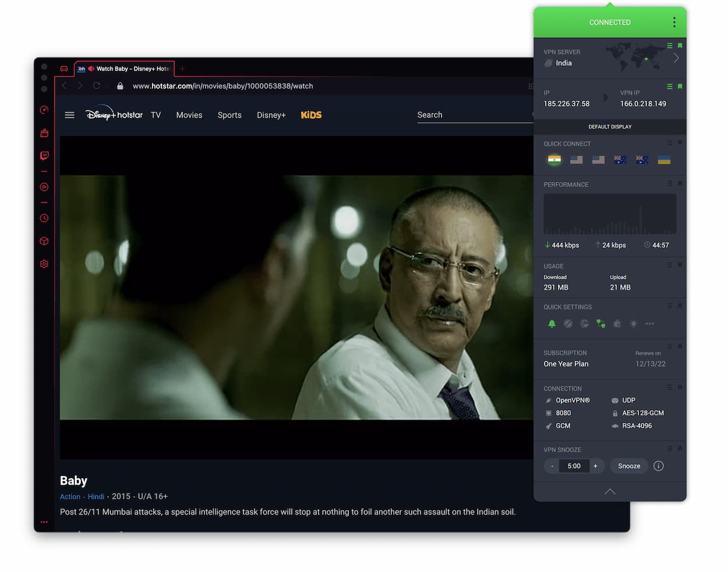Click the Disney+ Hotstar logo
The image size is (728, 572).
[x=114, y=114]
